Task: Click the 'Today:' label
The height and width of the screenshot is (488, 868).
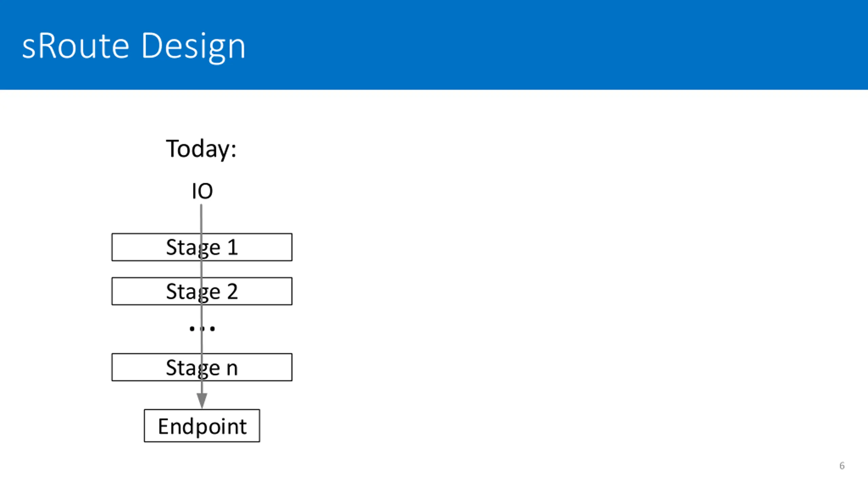Action: click(201, 149)
